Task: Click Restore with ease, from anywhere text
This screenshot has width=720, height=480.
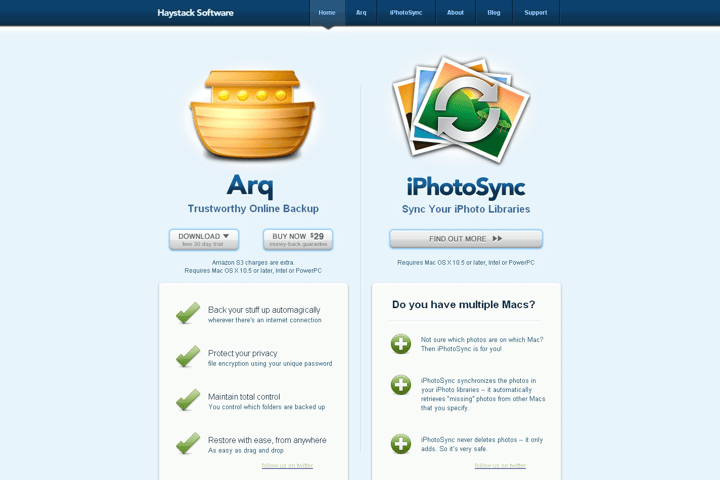Action: coord(267,440)
